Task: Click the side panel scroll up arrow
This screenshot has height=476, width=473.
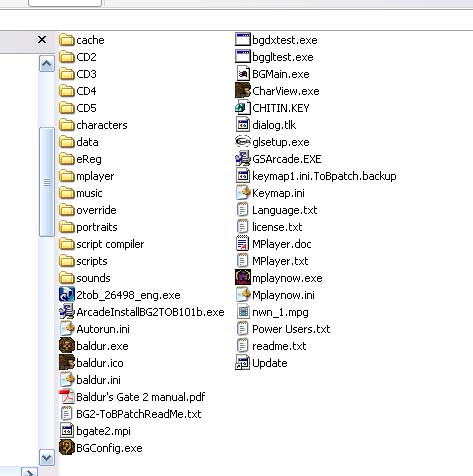Action: coord(47,63)
